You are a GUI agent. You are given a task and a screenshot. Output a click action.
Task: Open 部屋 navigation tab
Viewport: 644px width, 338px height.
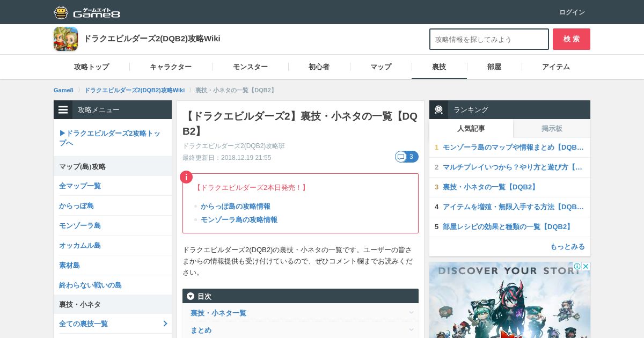(494, 67)
